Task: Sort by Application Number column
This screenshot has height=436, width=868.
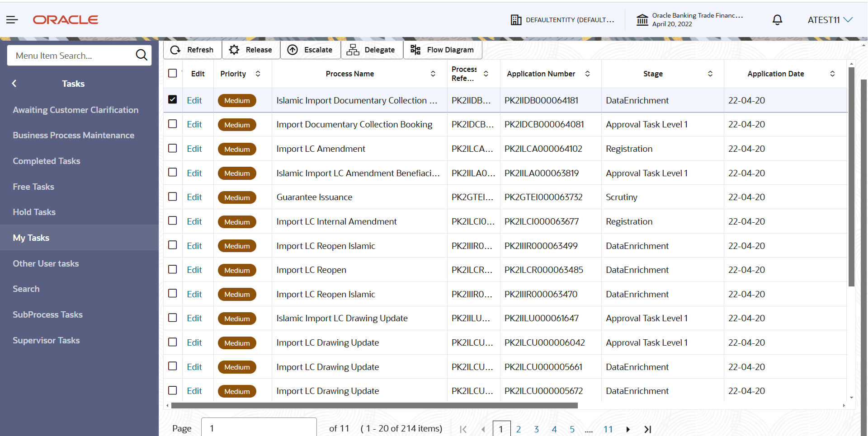Action: (x=588, y=73)
